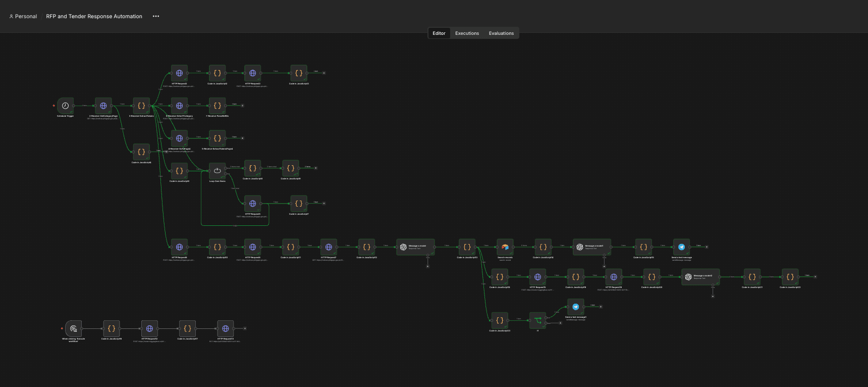Open the HTTP Request2 node

(179, 73)
